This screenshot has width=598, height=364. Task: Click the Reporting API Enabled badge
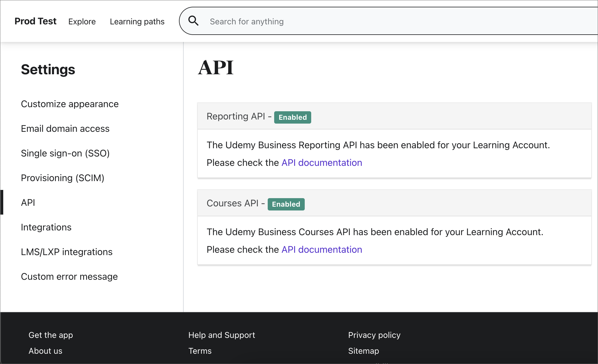click(293, 117)
